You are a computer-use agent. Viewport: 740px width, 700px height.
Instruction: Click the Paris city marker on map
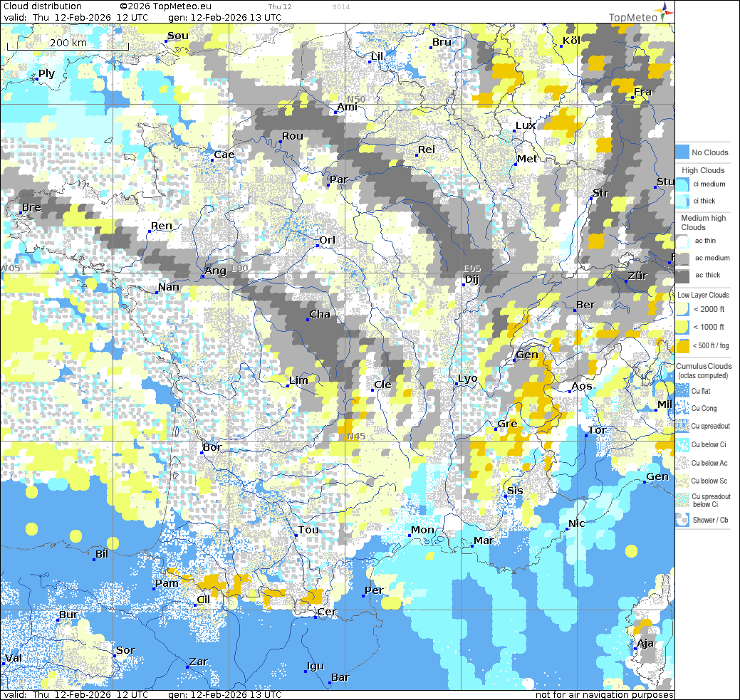328,185
